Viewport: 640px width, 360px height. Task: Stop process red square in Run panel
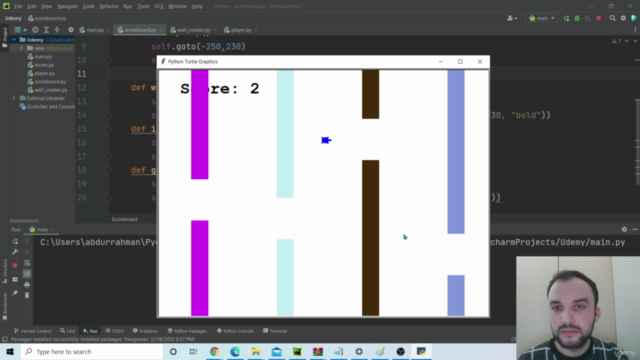(x=15, y=265)
